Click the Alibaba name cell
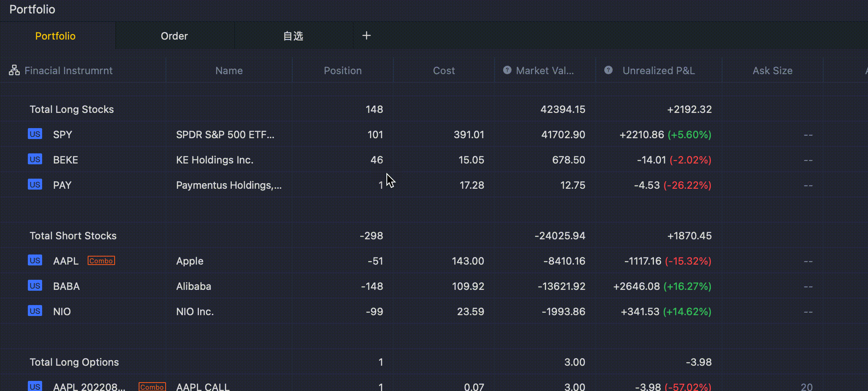The image size is (868, 391). click(193, 286)
